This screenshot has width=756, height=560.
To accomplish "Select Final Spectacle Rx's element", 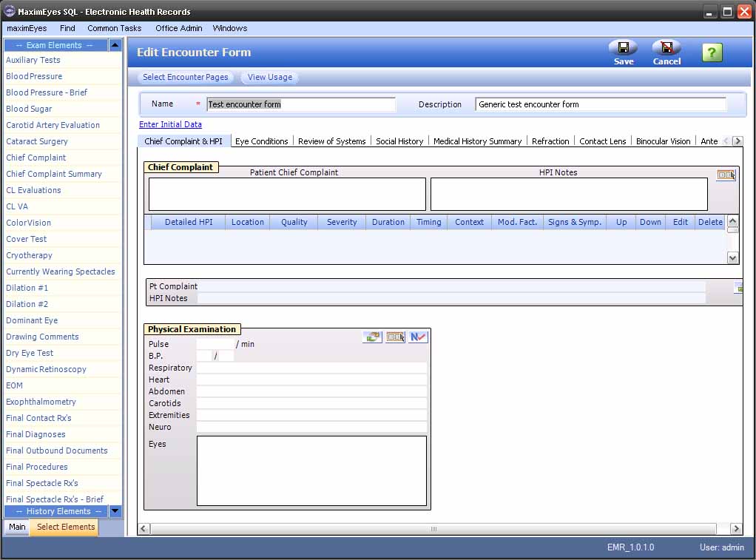I will click(x=42, y=483).
